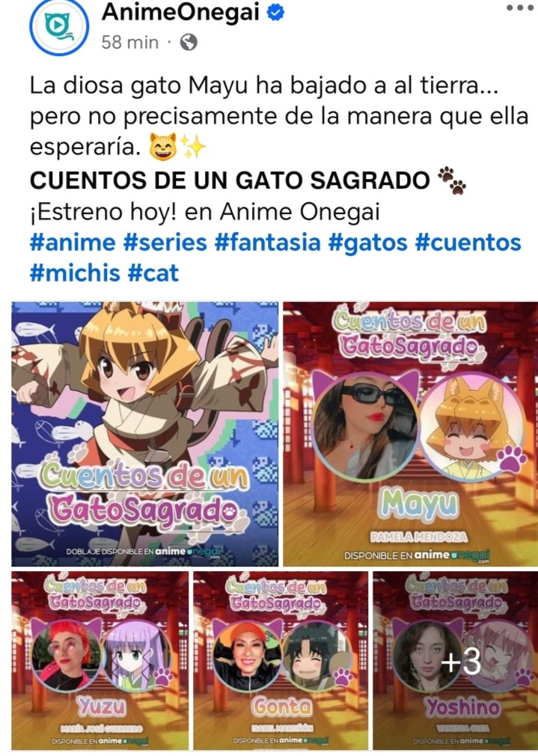This screenshot has width=538, height=756.
Task: Open the #anime hashtag
Action: click(73, 242)
